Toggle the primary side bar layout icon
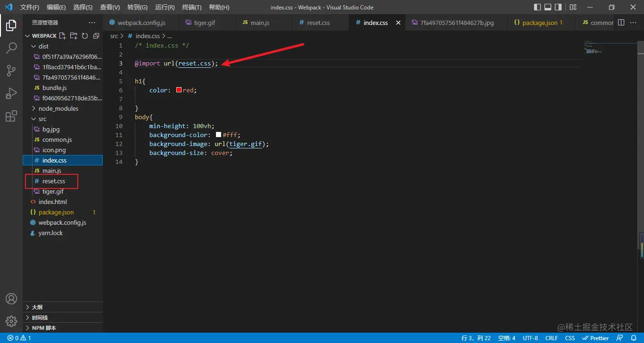This screenshot has width=644, height=343. pyautogui.click(x=537, y=7)
